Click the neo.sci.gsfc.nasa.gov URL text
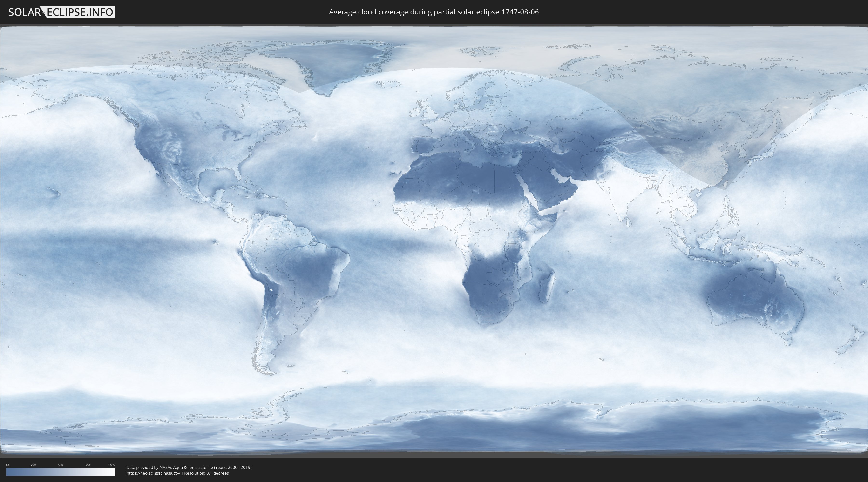Image resolution: width=868 pixels, height=482 pixels. pyautogui.click(x=153, y=473)
